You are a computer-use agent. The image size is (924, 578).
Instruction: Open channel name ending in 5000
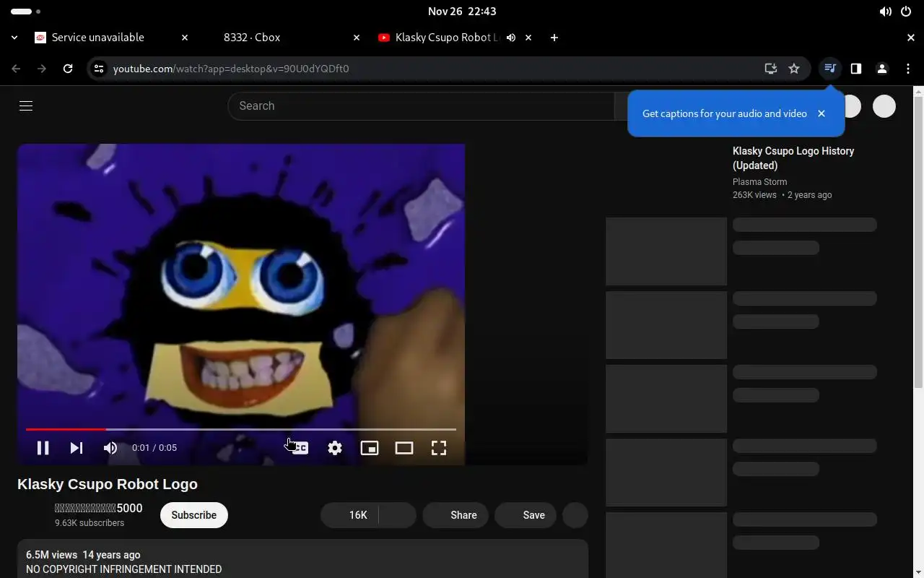[99, 509]
